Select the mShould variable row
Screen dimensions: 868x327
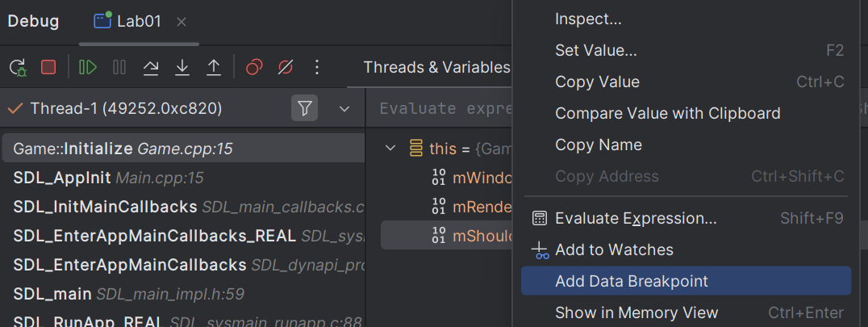(446, 235)
